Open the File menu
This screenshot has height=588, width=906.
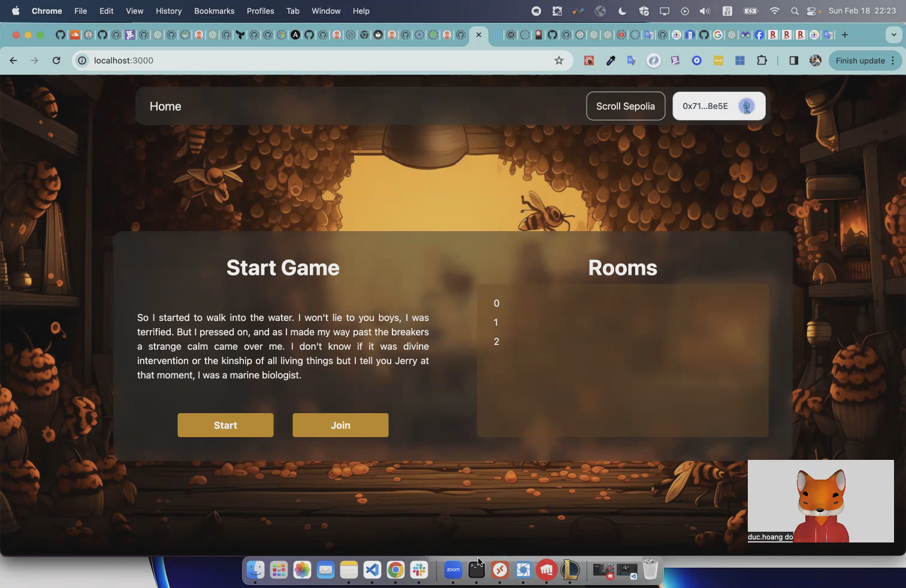click(80, 11)
